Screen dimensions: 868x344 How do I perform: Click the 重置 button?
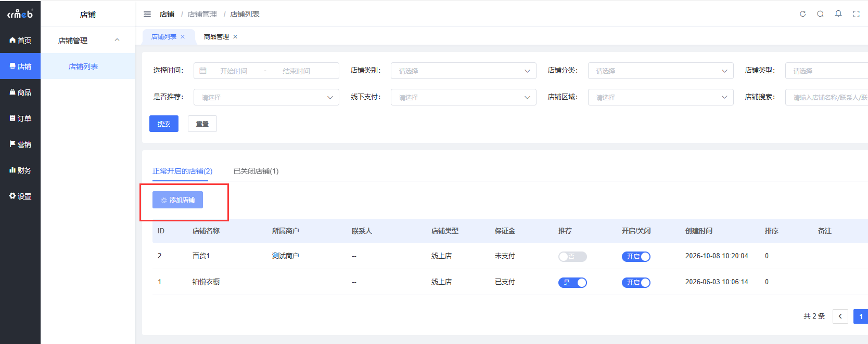202,124
